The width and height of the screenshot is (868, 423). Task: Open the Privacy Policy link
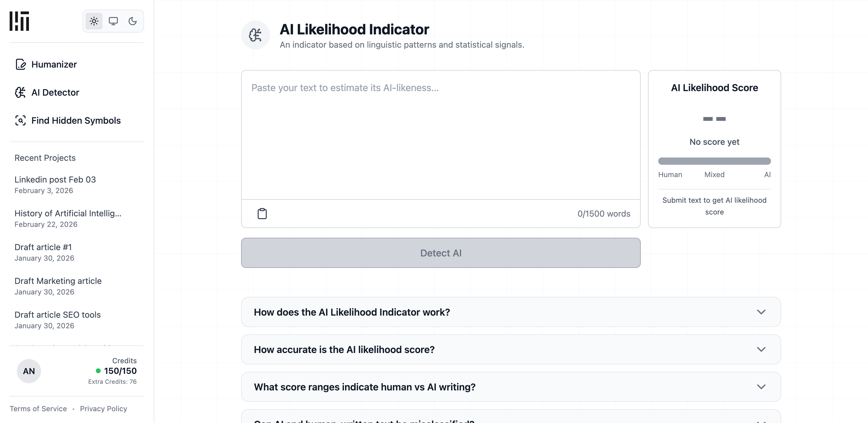pyautogui.click(x=103, y=409)
